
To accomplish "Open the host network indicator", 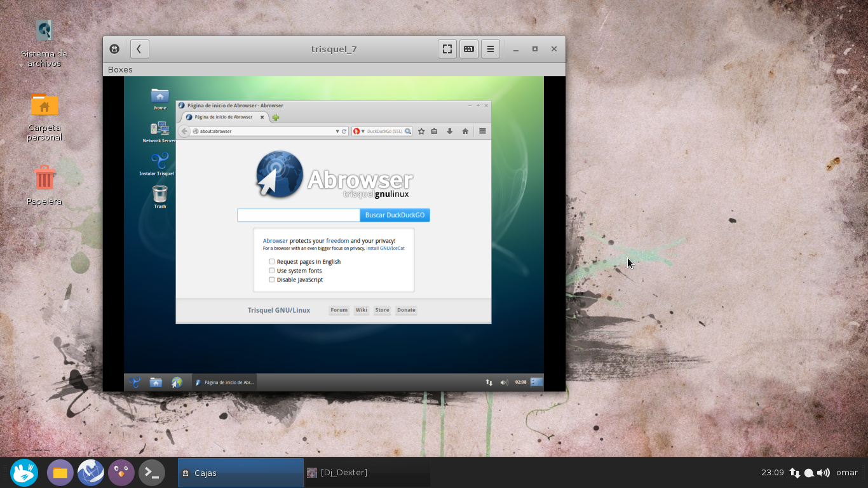I will click(x=795, y=473).
